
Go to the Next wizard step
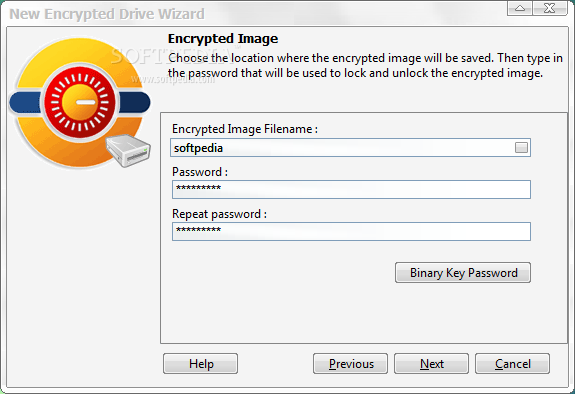pos(431,364)
